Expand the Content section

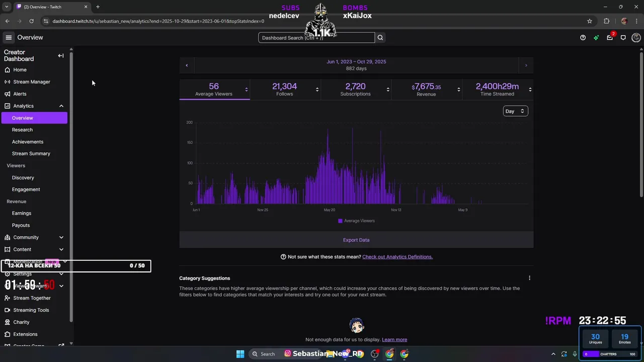pos(61,249)
